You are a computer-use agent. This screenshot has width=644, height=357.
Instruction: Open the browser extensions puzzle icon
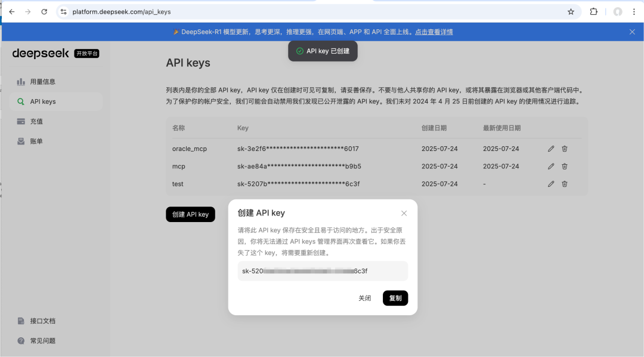point(593,12)
